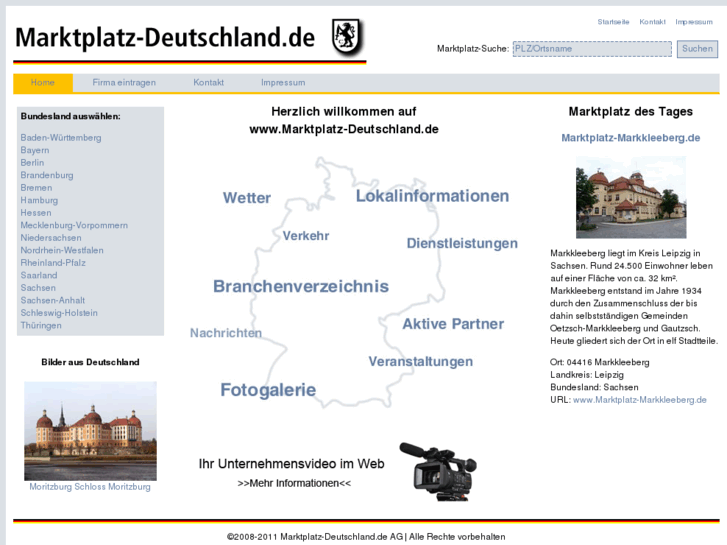
Task: Select Brandenburg from Bundesland list
Action: [47, 175]
